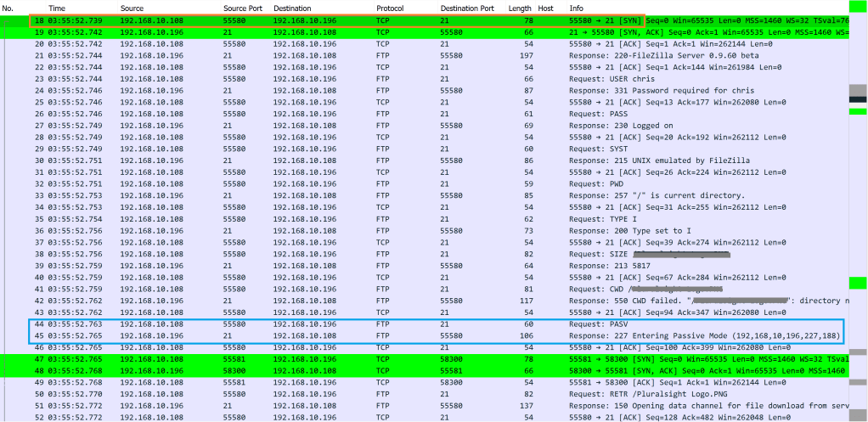
Task: Click the Host column header
Action: tap(545, 8)
